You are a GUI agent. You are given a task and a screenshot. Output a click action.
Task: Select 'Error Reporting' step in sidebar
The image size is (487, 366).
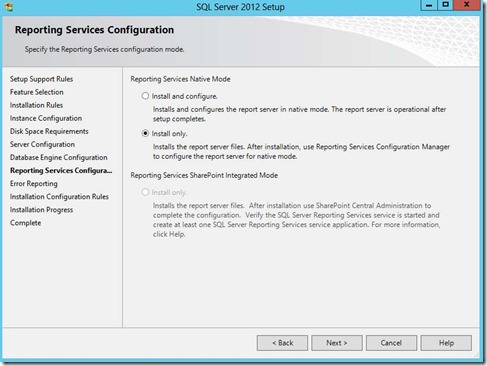coord(34,184)
